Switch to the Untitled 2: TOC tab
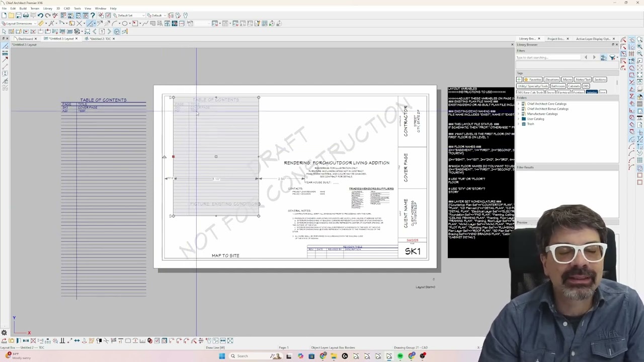This screenshot has width=644, height=362. pyautogui.click(x=100, y=39)
